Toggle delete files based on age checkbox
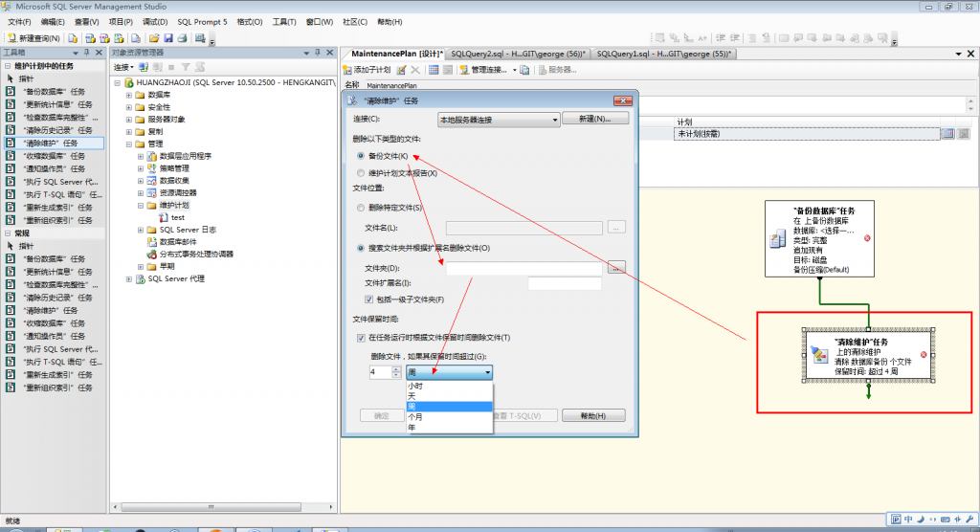 [x=361, y=338]
